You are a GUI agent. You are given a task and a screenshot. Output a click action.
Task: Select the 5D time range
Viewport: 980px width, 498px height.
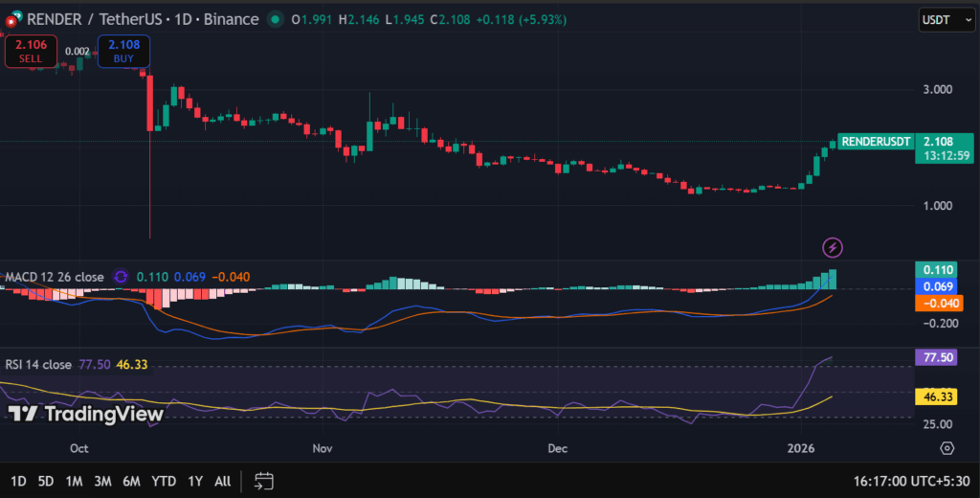click(45, 481)
